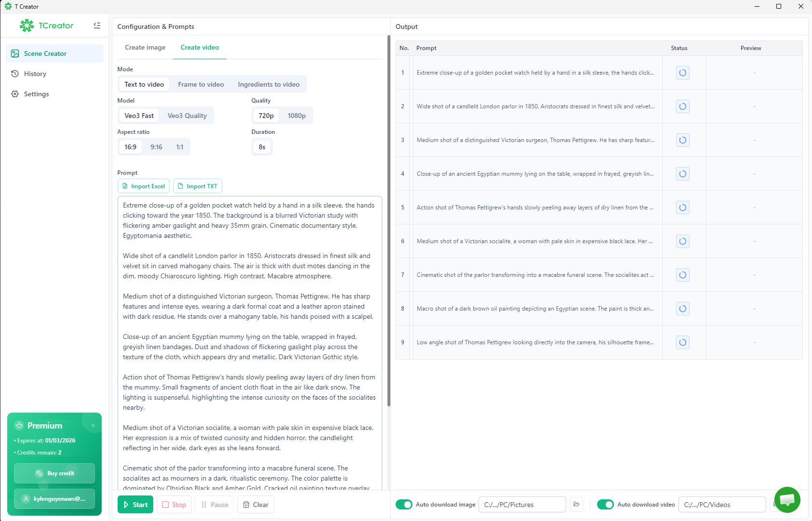The height and width of the screenshot is (521, 812).
Task: Open the green chat support bubble
Action: click(x=787, y=500)
